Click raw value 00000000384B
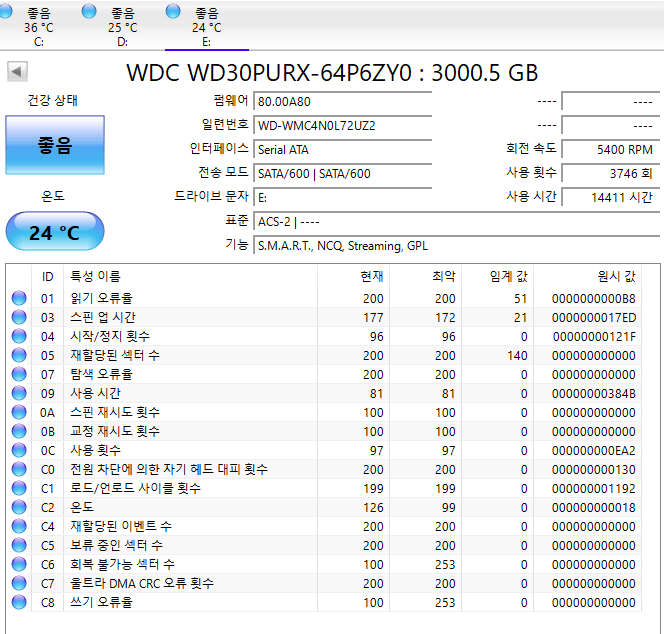 pos(594,393)
